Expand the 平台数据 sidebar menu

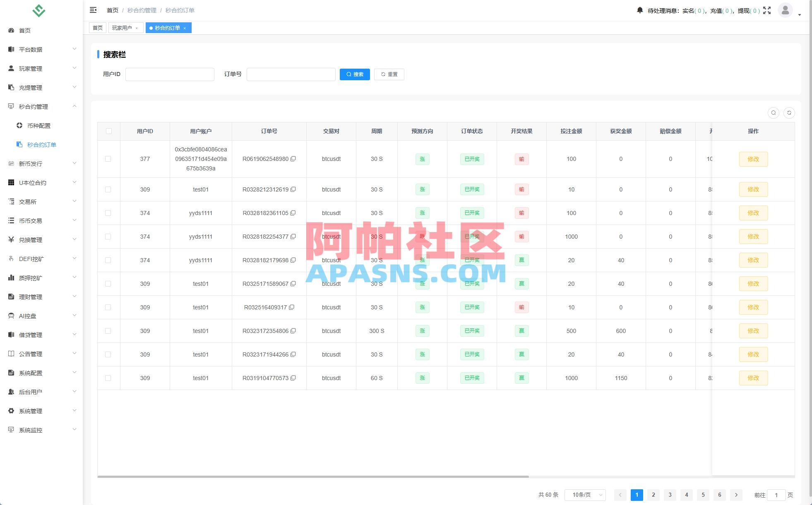41,49
